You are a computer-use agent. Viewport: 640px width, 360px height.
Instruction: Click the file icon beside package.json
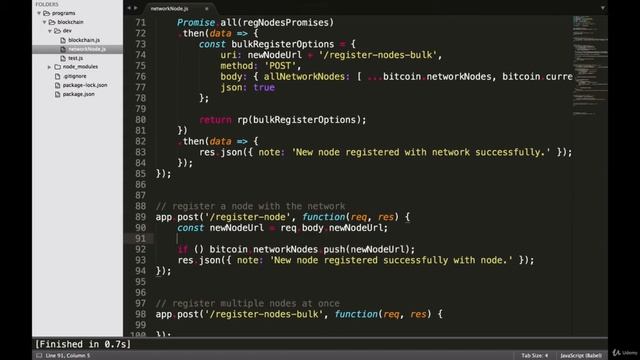click(58, 94)
